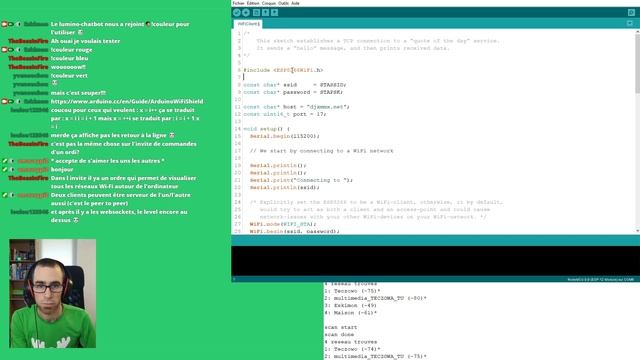Click the 'bonjour' chat message
The image size is (640, 360).
[62, 169]
